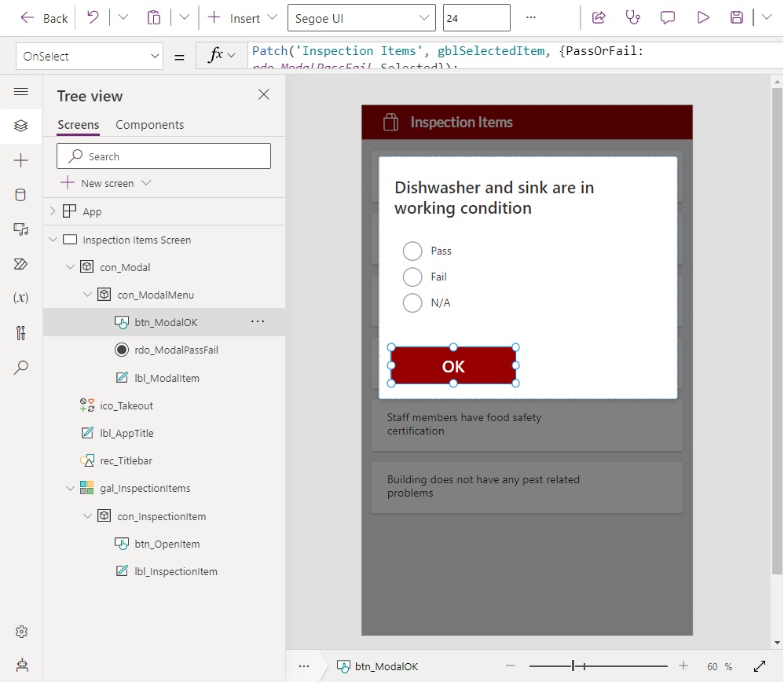Open the OnSelect property dropdown
This screenshot has width=784, height=682.
90,56
